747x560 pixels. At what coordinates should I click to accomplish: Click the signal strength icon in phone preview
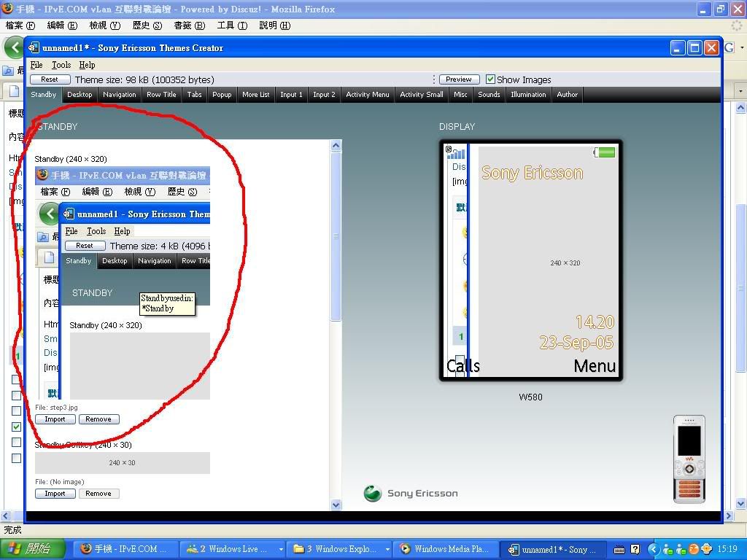click(456, 153)
